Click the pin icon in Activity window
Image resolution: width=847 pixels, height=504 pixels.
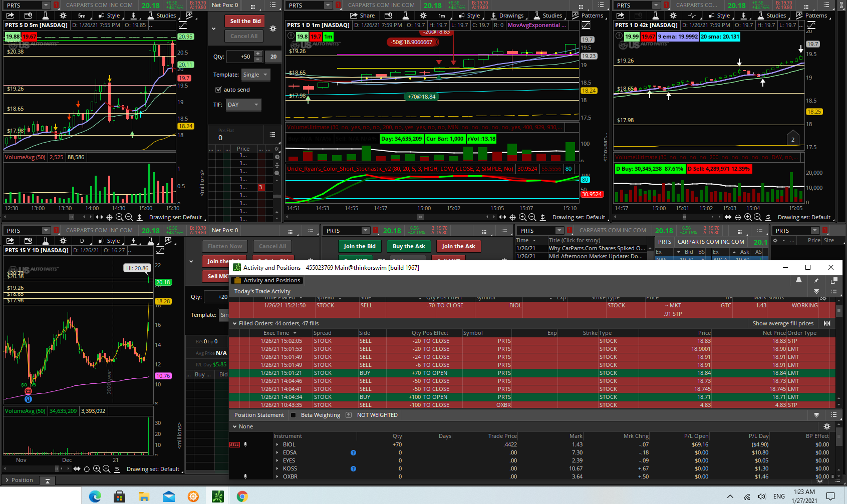pyautogui.click(x=816, y=280)
